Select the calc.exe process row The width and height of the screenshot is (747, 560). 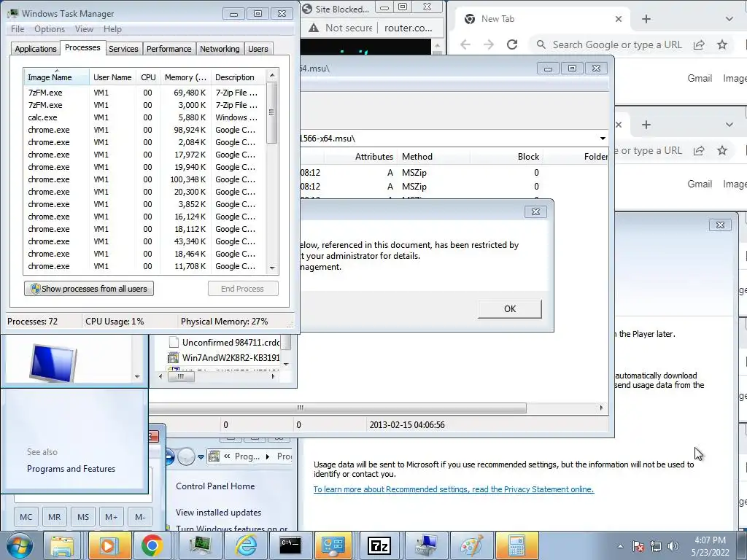click(145, 117)
